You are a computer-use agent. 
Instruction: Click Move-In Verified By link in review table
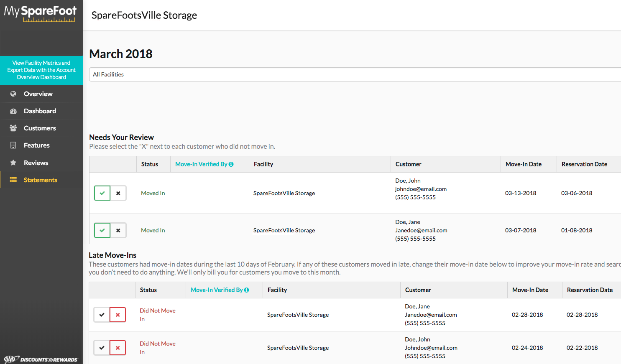(201, 164)
